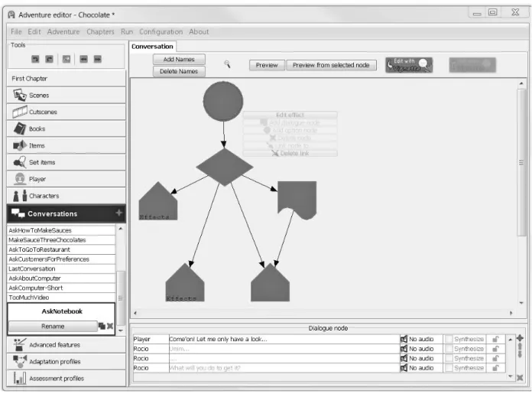Open the Player section
Image resolution: width=532 pixels, height=394 pixels.
click(66, 179)
